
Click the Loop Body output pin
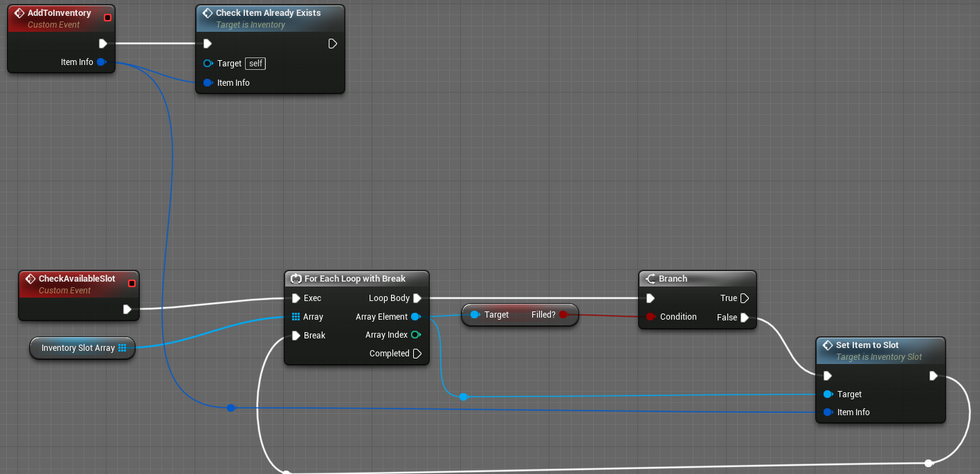417,298
